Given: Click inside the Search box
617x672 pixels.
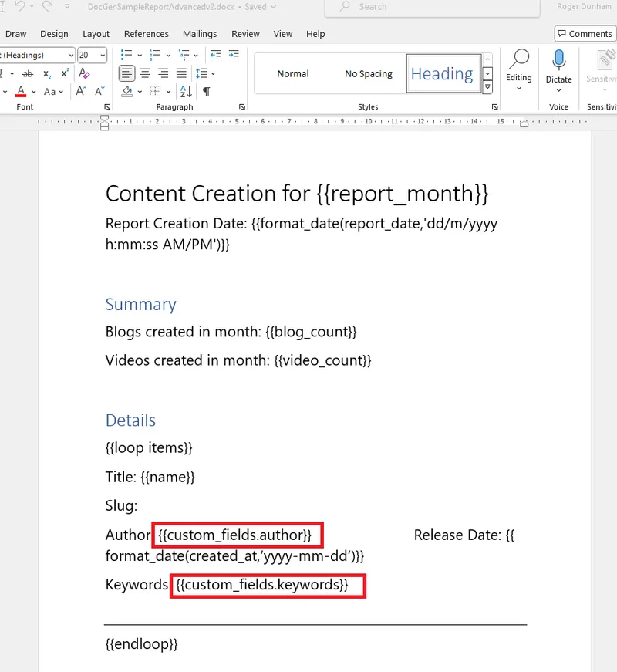Looking at the screenshot, I should tap(416, 7).
